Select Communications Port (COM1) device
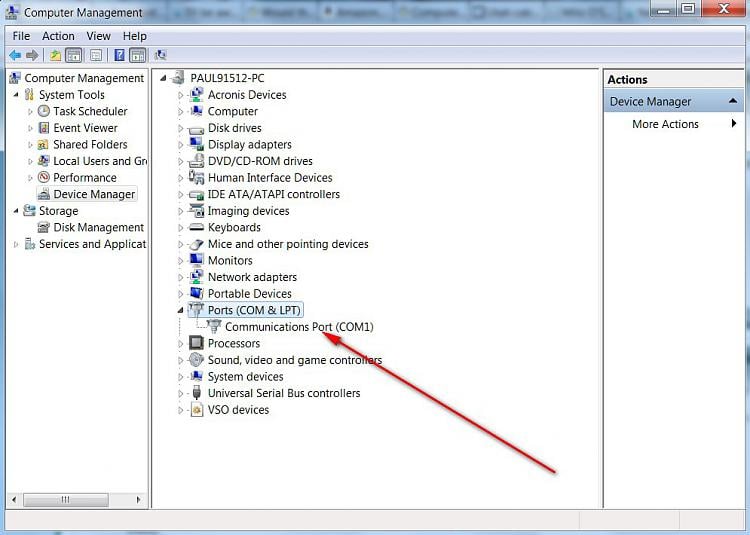 (x=299, y=327)
